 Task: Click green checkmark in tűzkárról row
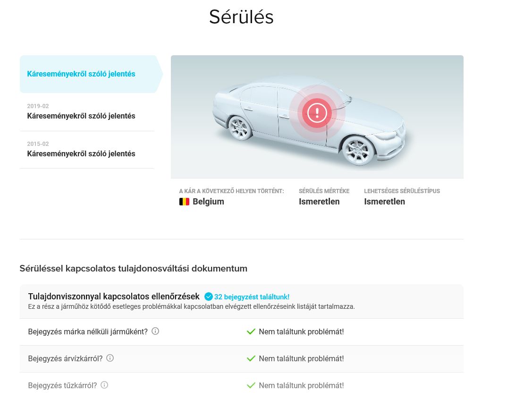coord(251,386)
